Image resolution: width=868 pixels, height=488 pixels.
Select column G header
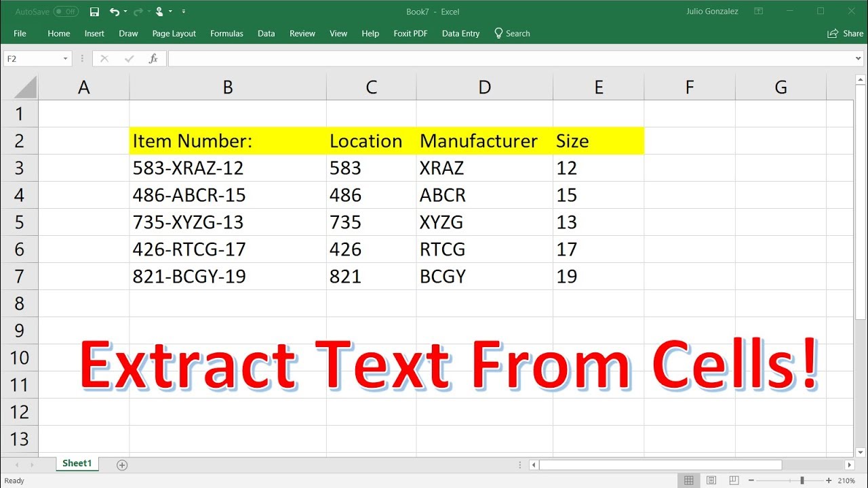(x=781, y=87)
